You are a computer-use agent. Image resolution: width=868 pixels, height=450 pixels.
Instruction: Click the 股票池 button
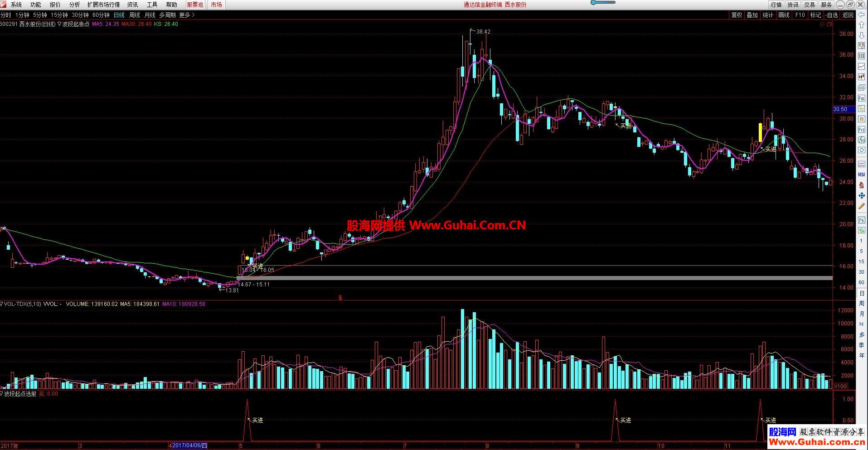coord(195,5)
